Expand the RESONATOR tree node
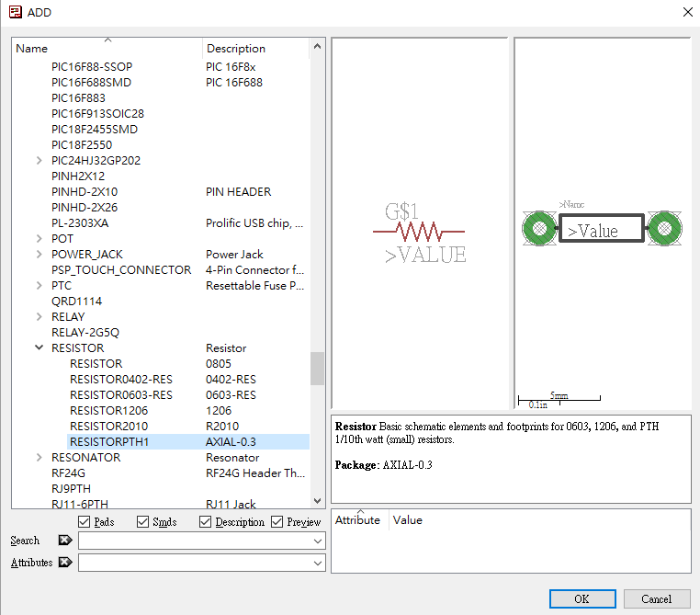Screen dimensions: 700x615 [39, 457]
